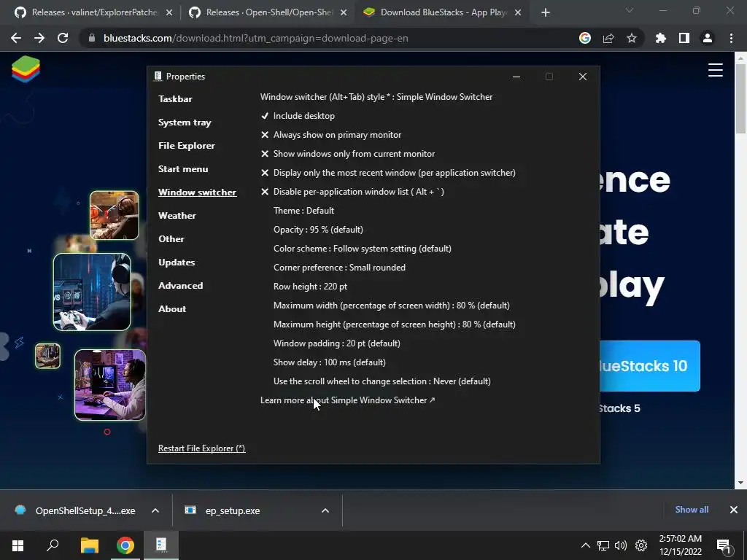Go back using the browser back arrow

[16, 38]
